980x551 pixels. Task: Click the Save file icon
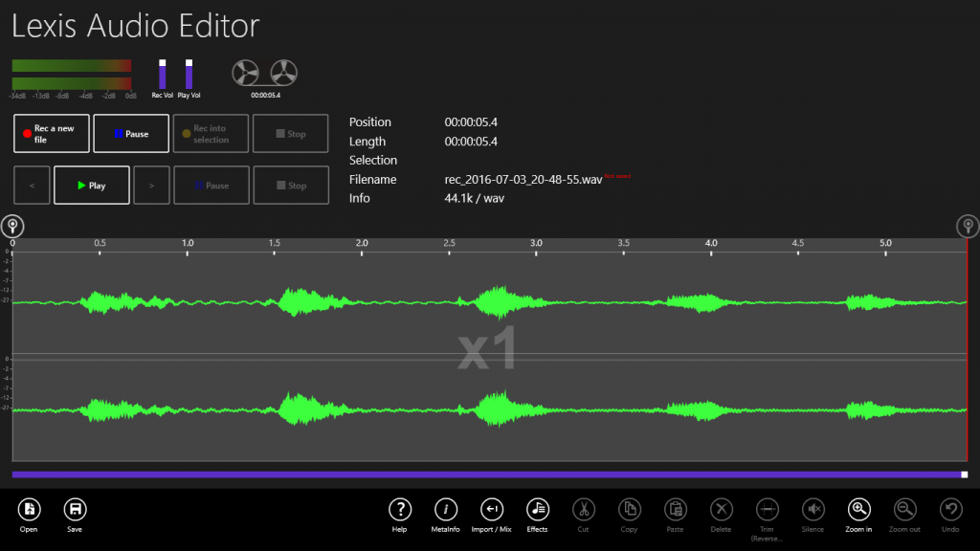point(75,510)
